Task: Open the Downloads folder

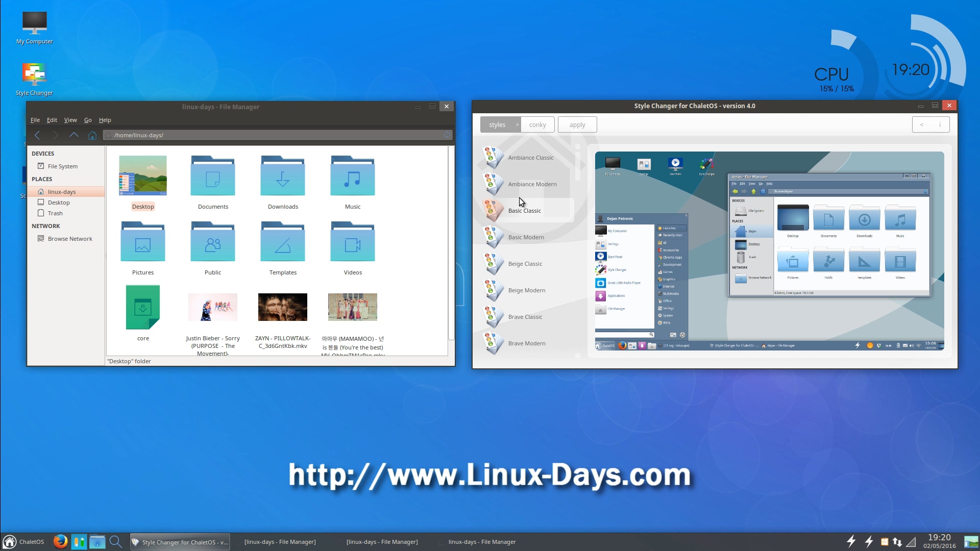Action: tap(283, 183)
